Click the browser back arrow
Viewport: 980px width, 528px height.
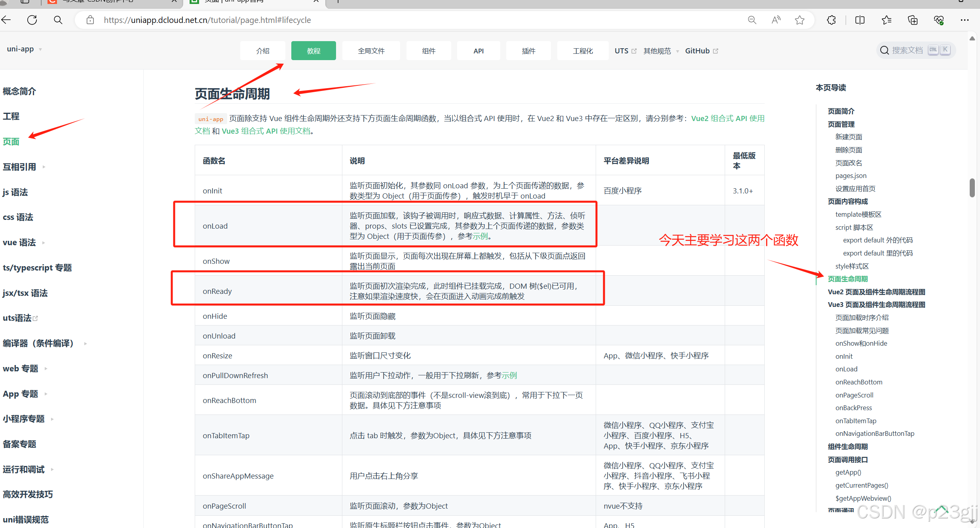click(x=6, y=20)
